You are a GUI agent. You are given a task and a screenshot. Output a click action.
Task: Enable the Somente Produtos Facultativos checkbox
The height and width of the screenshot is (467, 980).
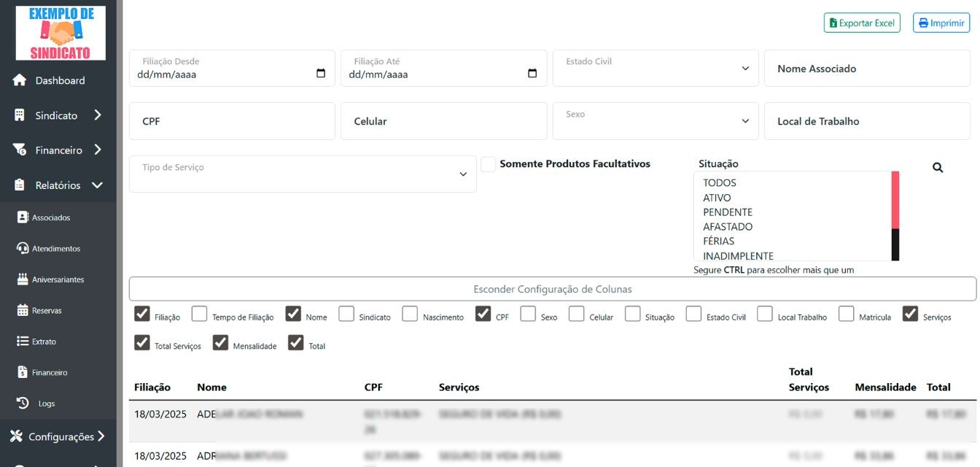[x=487, y=164]
